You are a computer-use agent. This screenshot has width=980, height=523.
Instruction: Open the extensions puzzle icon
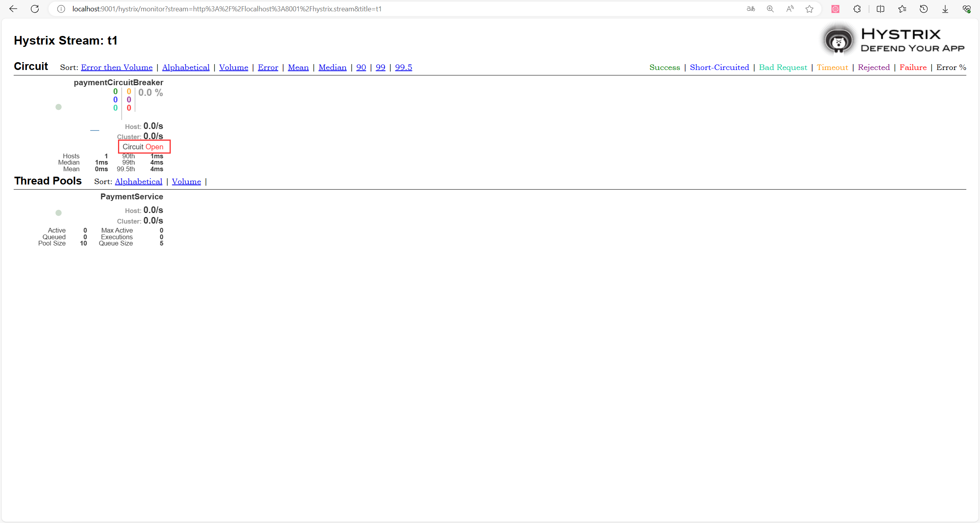pyautogui.click(x=857, y=9)
